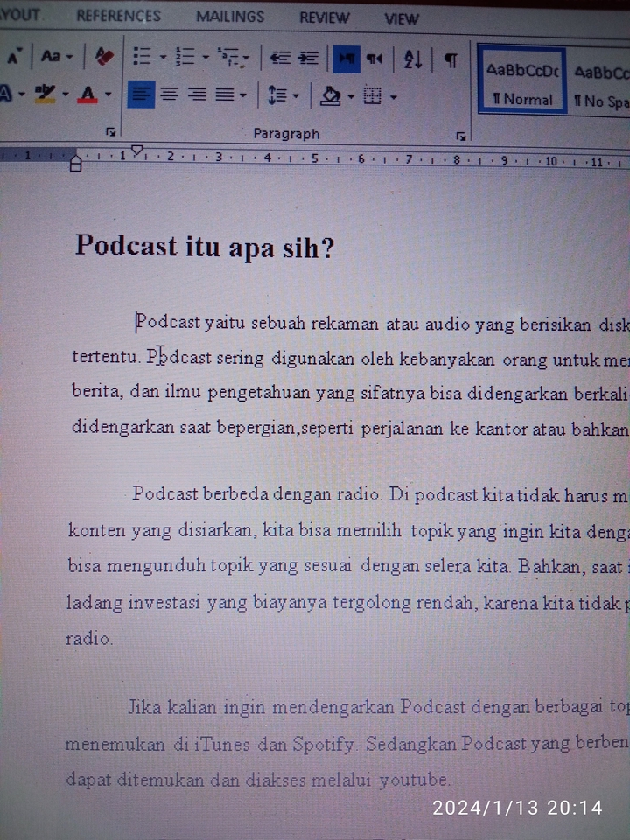Screen dimensions: 630x840
Task: Apply bullet list formatting
Action: coord(142,56)
